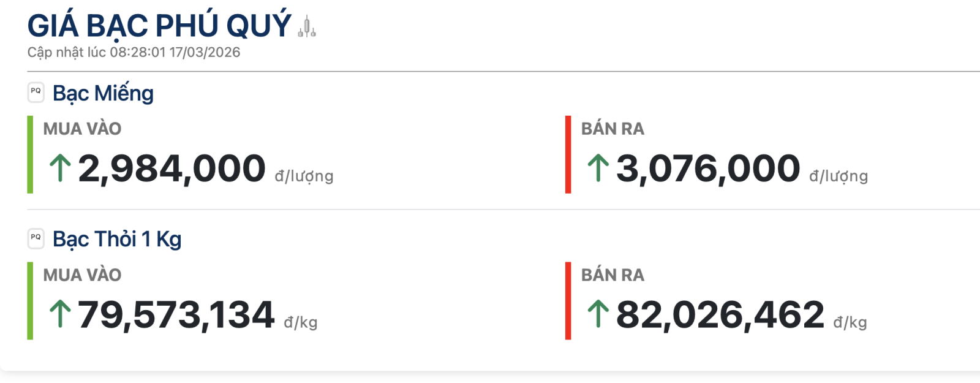Click the candlestick chart icon beside the title
This screenshot has height=383, width=980.
click(307, 28)
